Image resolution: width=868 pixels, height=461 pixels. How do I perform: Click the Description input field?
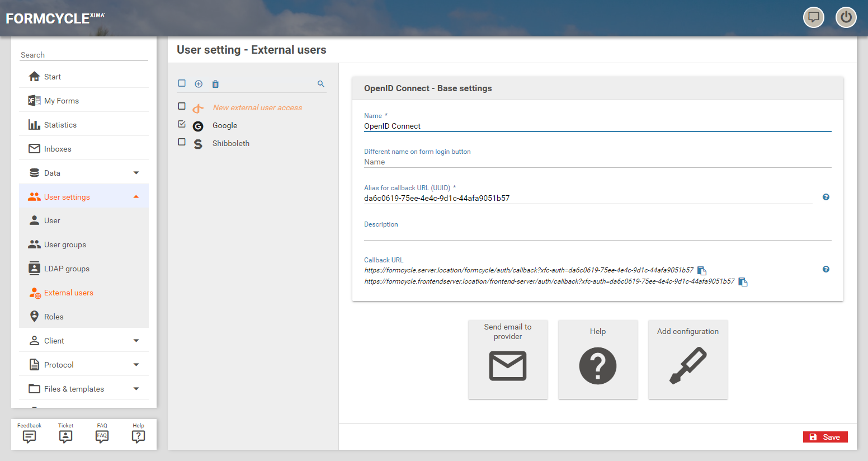597,234
